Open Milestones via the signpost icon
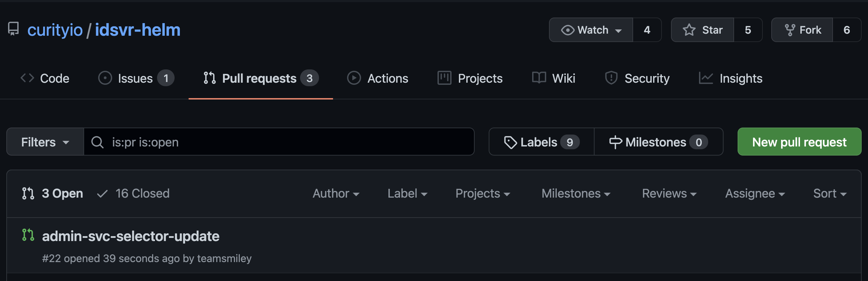868x281 pixels. (615, 142)
